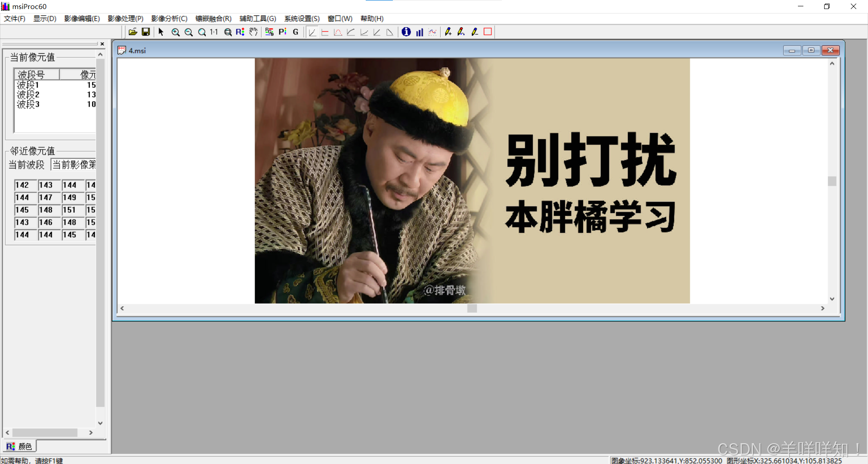Select the arrow pointer tool

[161, 32]
